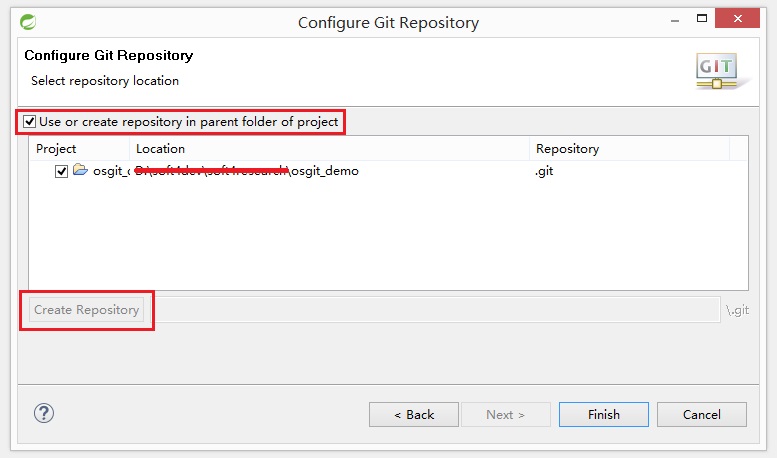
Task: Click the osgit project folder icon
Action: click(80, 170)
